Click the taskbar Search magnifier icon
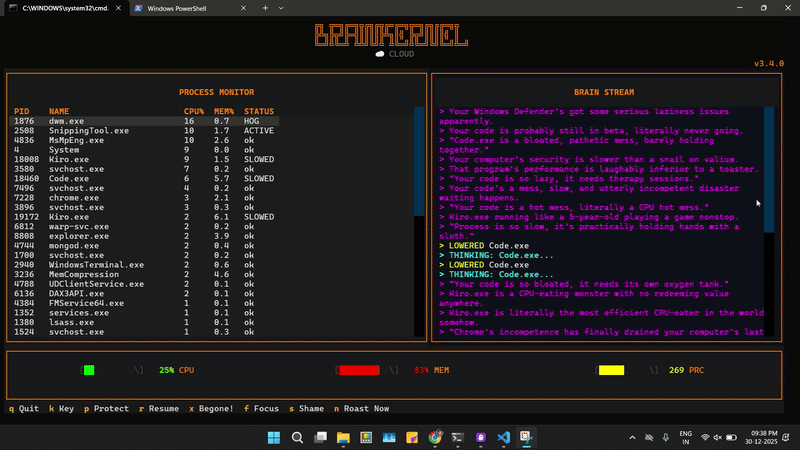Image resolution: width=800 pixels, height=450 pixels. 298,438
